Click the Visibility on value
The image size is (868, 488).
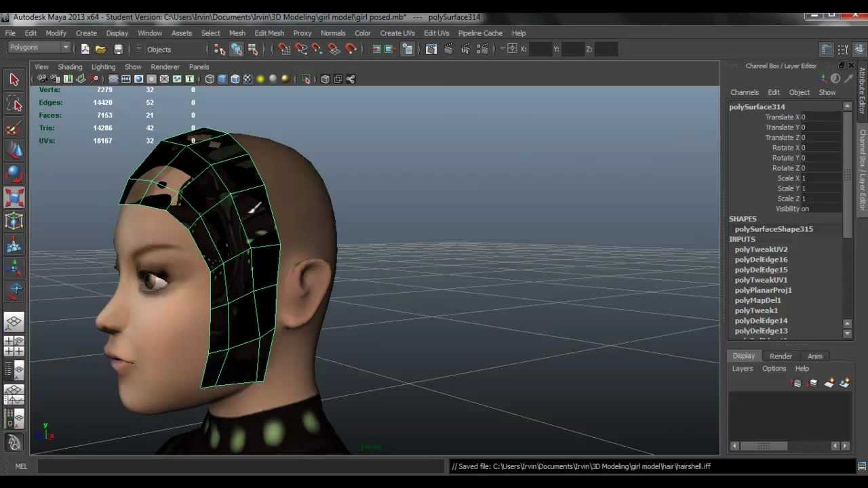click(x=821, y=209)
